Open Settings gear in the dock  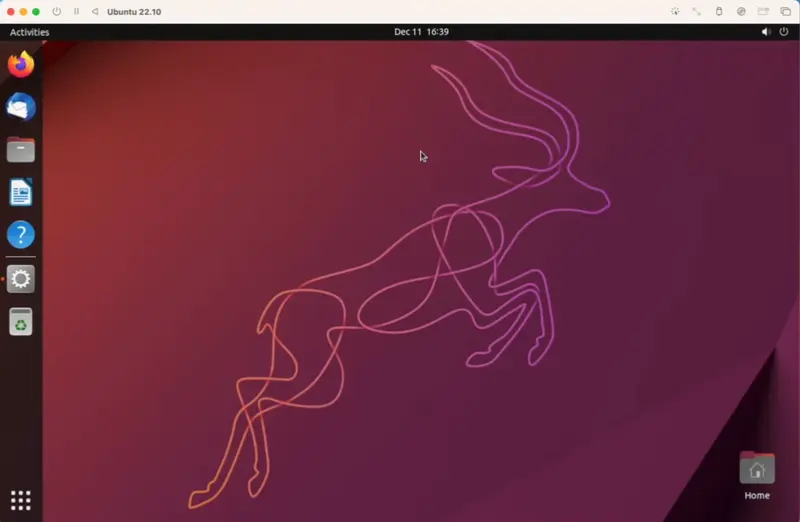point(21,279)
